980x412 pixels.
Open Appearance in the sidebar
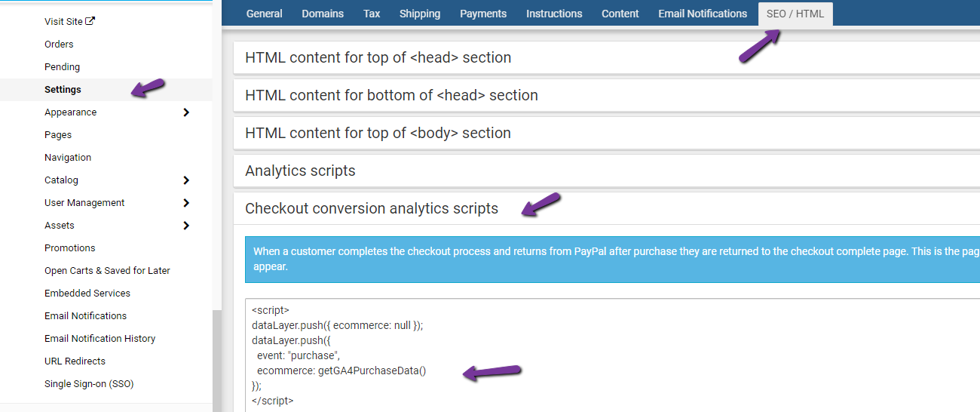tap(70, 112)
